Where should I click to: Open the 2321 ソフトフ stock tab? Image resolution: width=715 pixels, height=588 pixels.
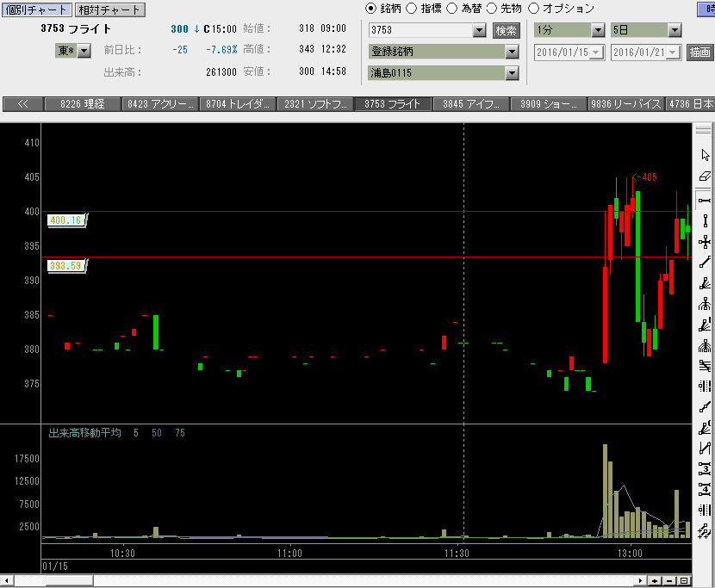[x=315, y=104]
